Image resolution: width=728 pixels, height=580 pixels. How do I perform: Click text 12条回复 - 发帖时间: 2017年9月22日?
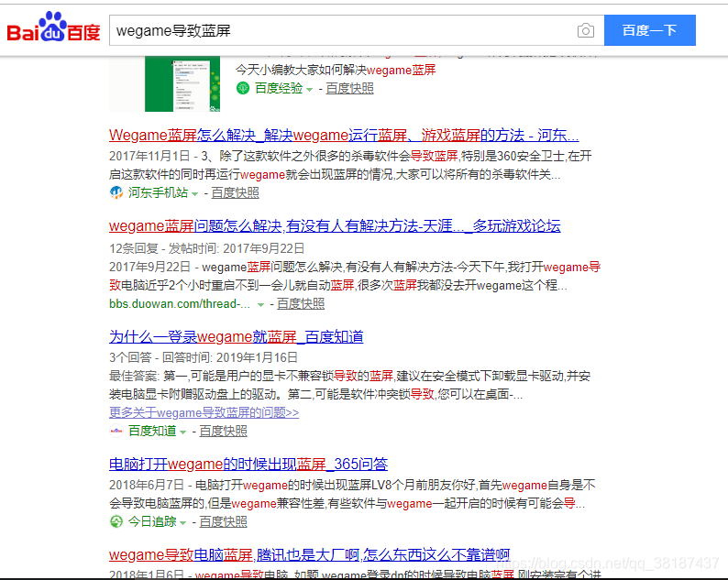206,248
